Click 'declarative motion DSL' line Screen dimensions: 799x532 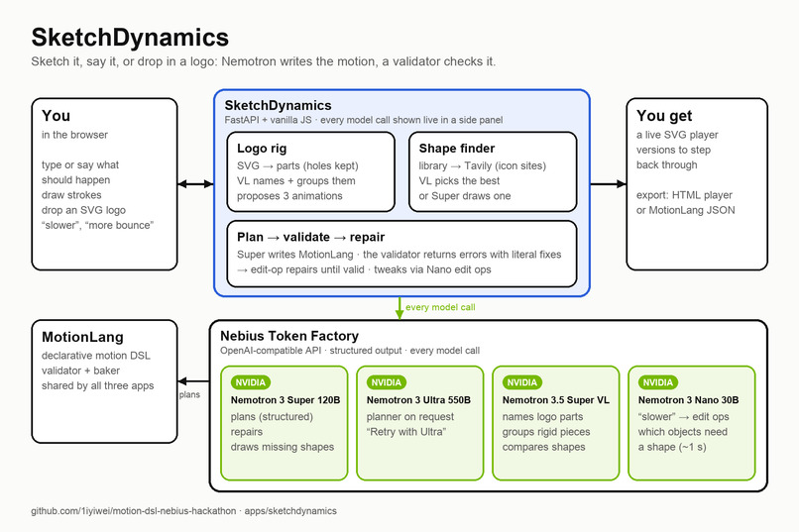pos(96,356)
